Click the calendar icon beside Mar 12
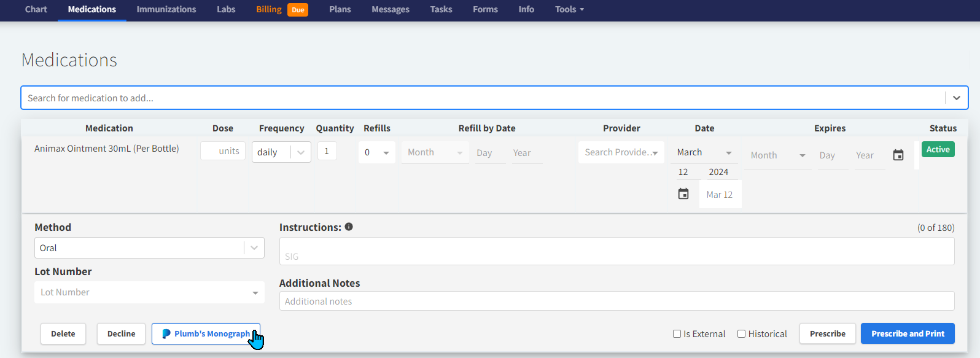The image size is (980, 358). coord(683,194)
